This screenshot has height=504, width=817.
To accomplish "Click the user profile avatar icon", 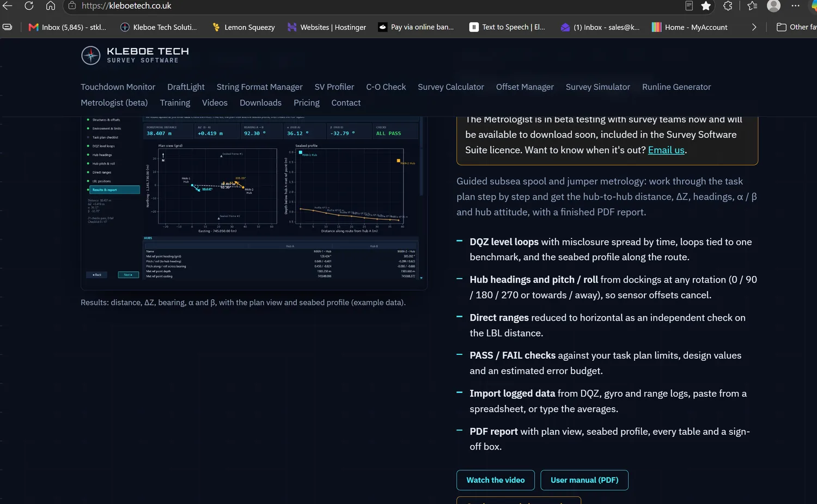I will 773,5.
